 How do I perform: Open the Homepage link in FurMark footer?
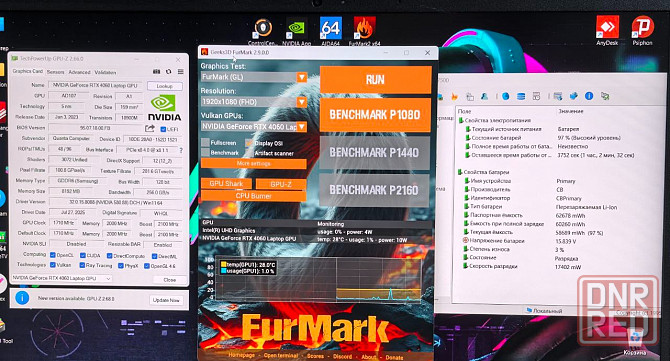(x=241, y=355)
